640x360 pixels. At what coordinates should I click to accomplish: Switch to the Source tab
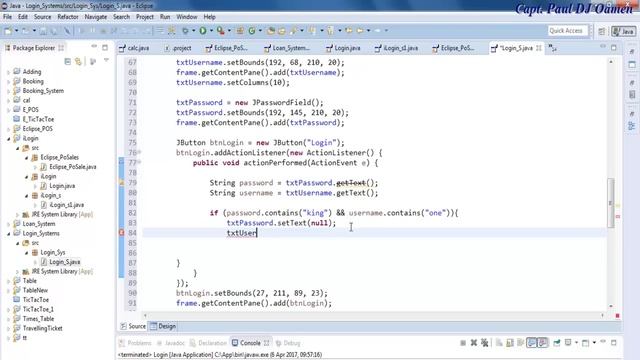point(133,326)
